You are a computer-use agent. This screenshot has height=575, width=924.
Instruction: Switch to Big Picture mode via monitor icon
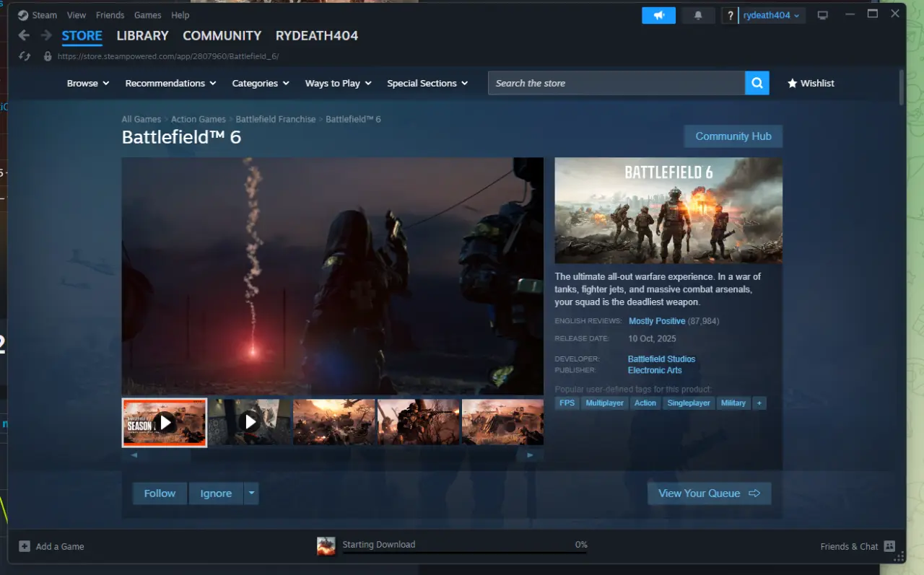coord(822,15)
